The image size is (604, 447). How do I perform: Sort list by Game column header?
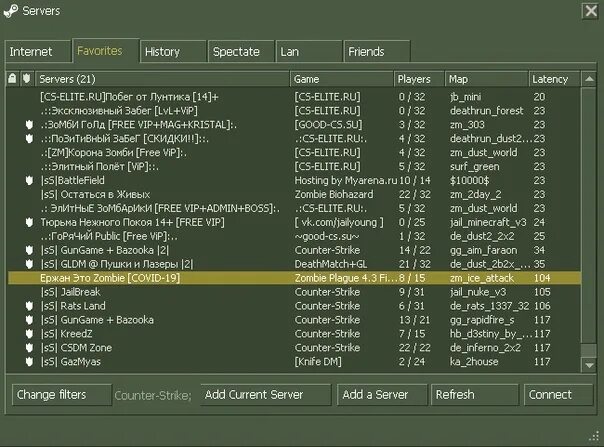(x=342, y=79)
